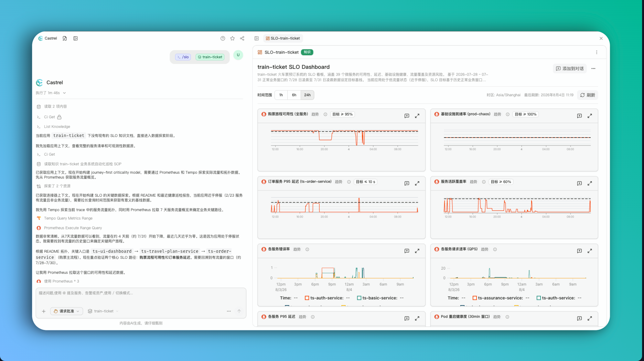Open the 请求批准 approval mode dropdown

(x=67, y=311)
